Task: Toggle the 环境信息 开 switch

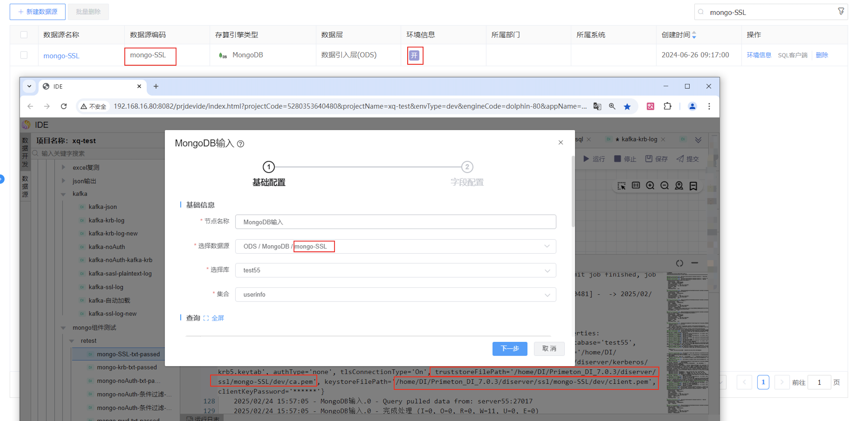Action: click(x=414, y=55)
